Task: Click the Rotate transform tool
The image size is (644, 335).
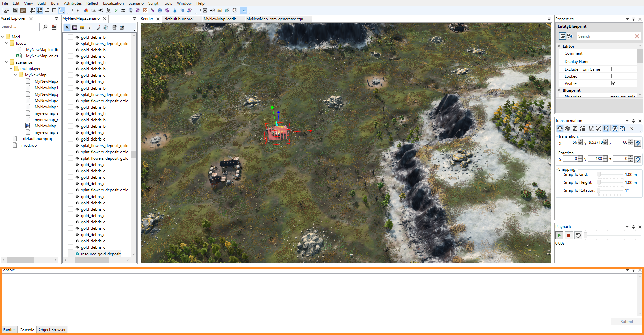Action: 567,128
